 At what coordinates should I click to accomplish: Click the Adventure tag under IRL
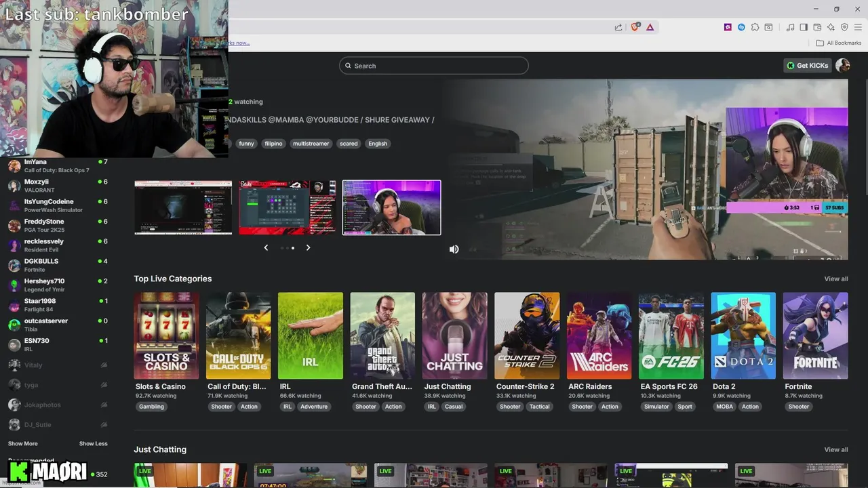pyautogui.click(x=314, y=407)
